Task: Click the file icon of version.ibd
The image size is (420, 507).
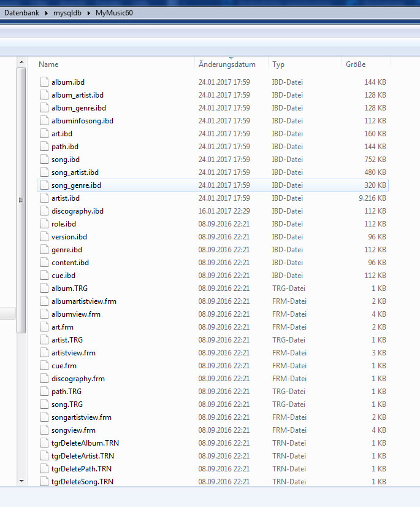Action: point(44,237)
